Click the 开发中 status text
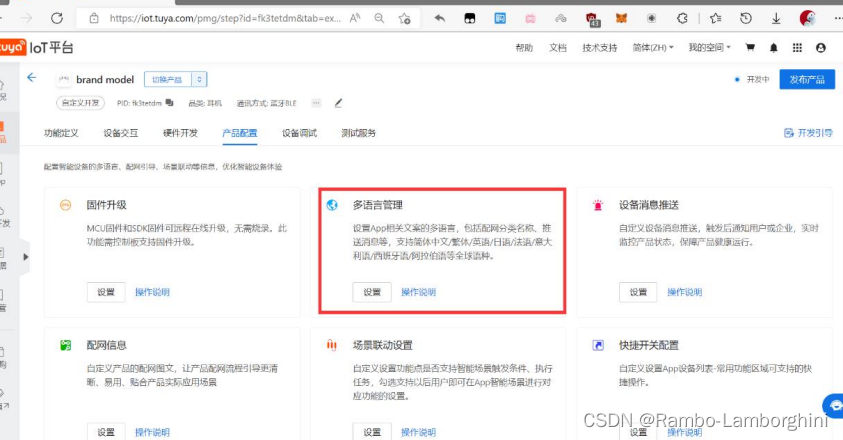 [x=758, y=80]
